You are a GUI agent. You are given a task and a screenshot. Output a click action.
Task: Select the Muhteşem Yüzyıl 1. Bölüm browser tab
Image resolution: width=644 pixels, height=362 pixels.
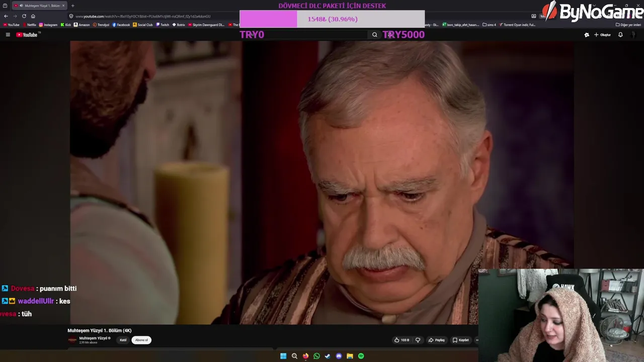pyautogui.click(x=39, y=6)
